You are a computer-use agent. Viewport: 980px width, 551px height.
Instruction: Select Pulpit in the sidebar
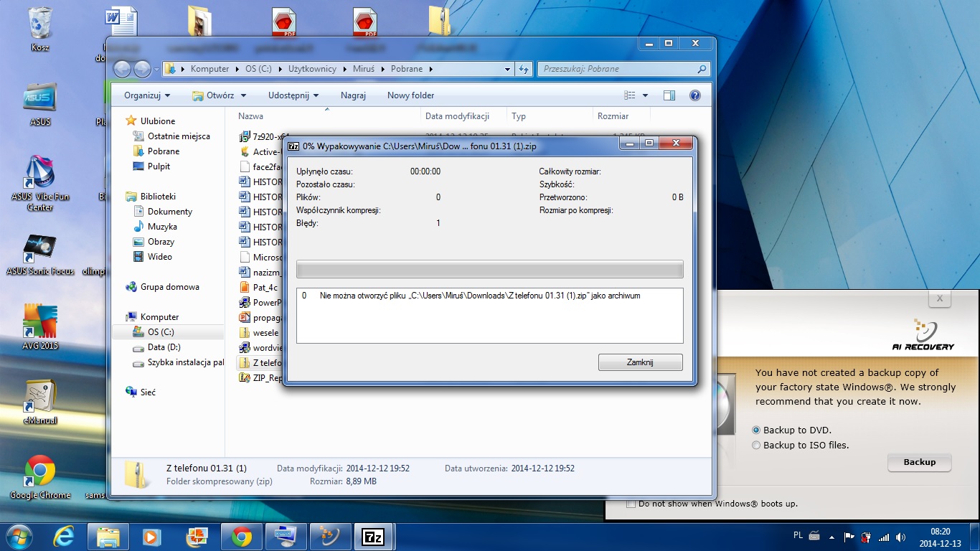(159, 166)
